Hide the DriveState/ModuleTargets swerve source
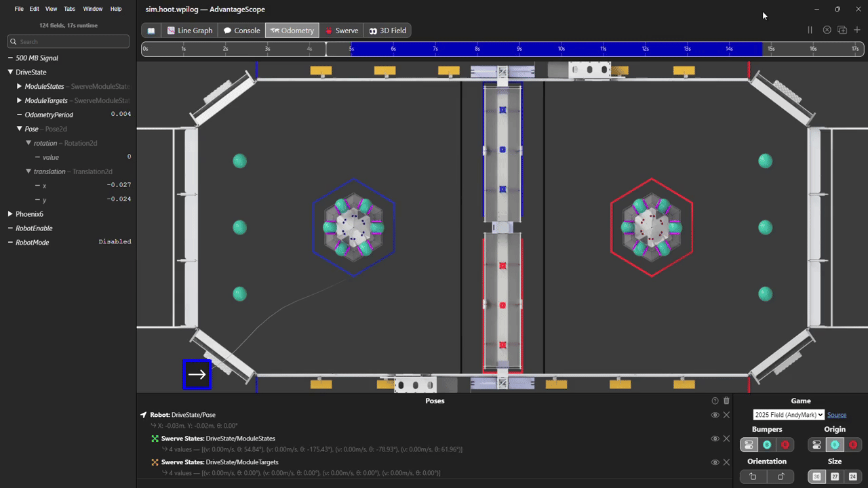868x488 pixels. (x=715, y=462)
